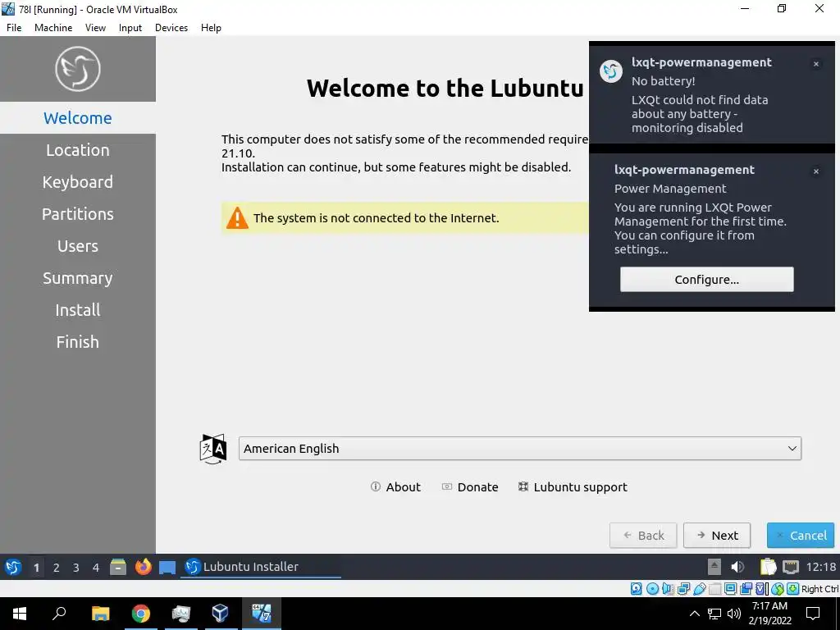Click Next in the Lubuntu installer

717,535
